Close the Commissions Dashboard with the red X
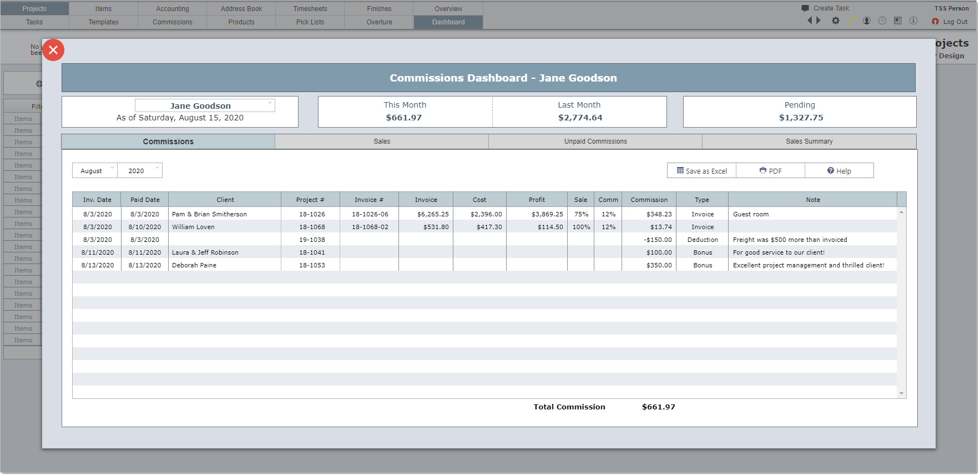The height and width of the screenshot is (476, 980). pyautogui.click(x=53, y=50)
